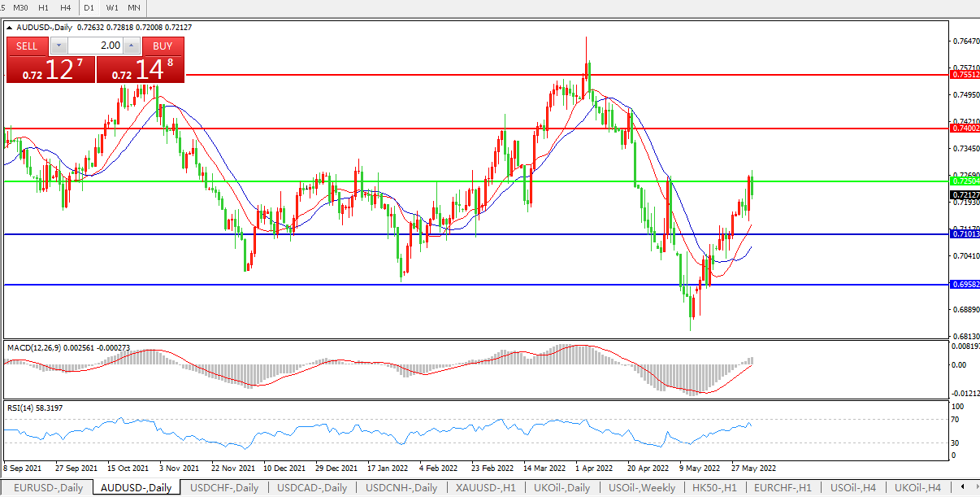
Task: Click the 2.00 lot size field
Action: tap(94, 46)
